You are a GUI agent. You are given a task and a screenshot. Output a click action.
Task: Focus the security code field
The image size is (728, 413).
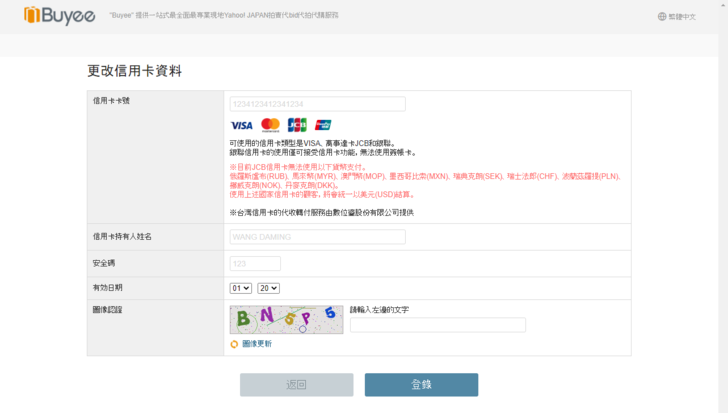[255, 264]
